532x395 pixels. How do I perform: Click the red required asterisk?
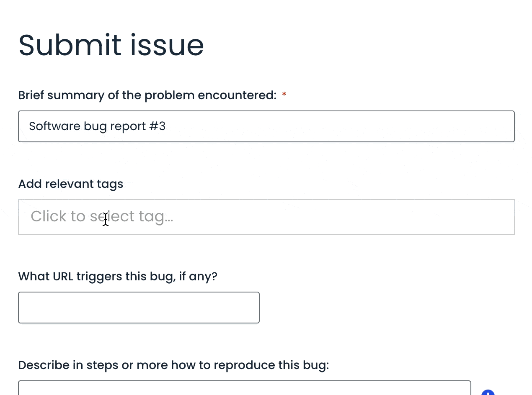284,95
